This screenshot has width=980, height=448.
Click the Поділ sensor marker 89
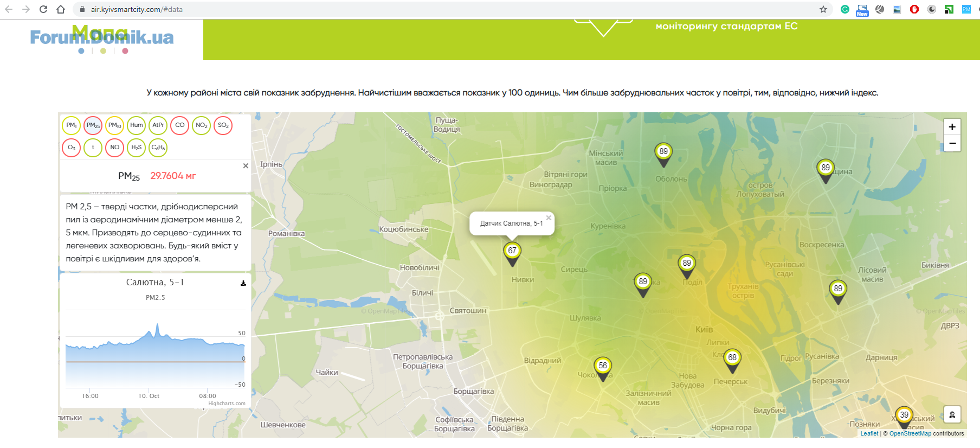(x=687, y=266)
